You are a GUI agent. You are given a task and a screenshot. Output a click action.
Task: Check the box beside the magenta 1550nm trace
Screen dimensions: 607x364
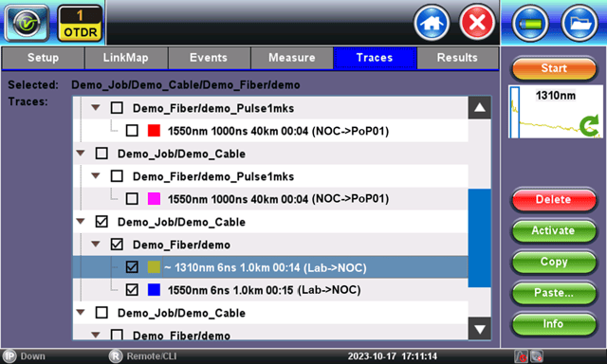coord(132,199)
